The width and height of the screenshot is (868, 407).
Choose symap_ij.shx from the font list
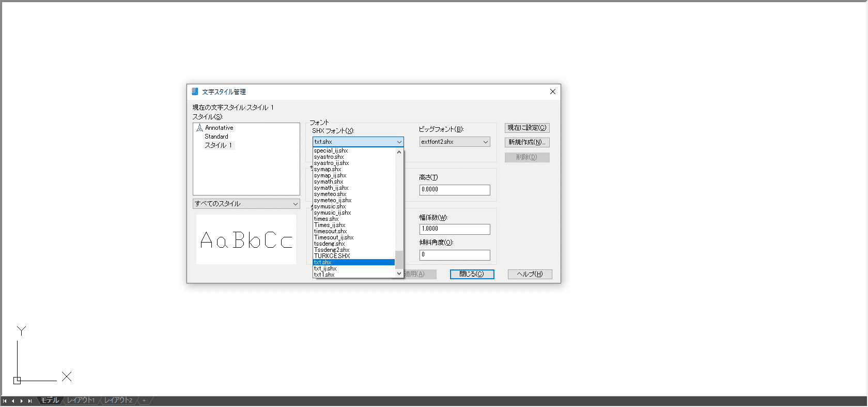point(354,175)
